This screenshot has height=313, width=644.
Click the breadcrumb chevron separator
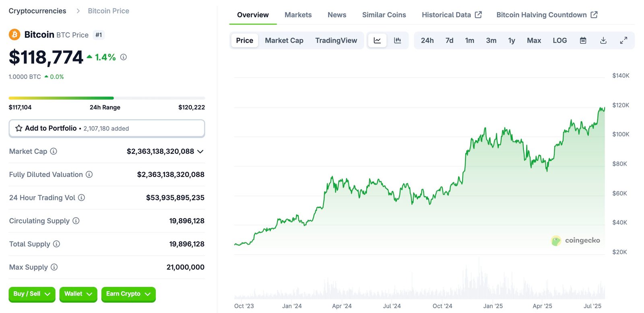point(78,11)
